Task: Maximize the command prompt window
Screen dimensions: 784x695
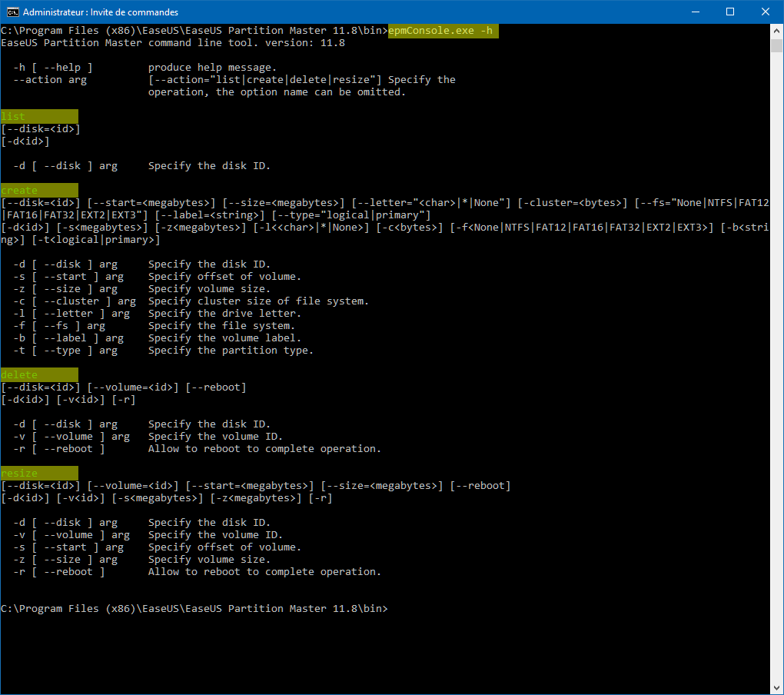Action: 730,12
